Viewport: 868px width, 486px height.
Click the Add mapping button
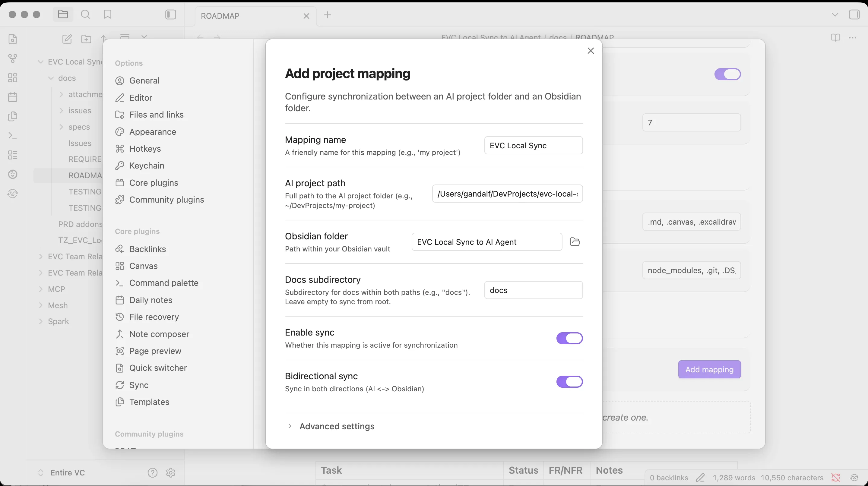(709, 369)
